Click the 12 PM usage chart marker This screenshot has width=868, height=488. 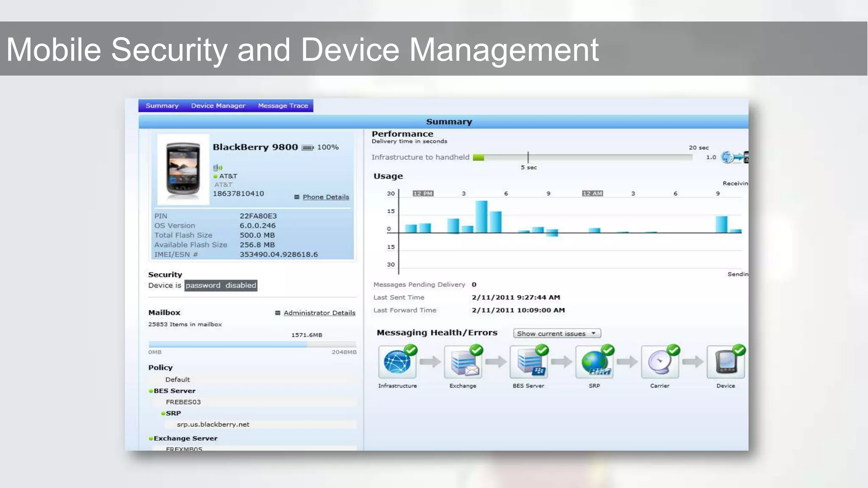(x=423, y=193)
